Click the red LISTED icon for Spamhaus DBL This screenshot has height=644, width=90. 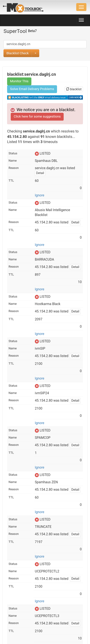pyautogui.click(x=37, y=153)
